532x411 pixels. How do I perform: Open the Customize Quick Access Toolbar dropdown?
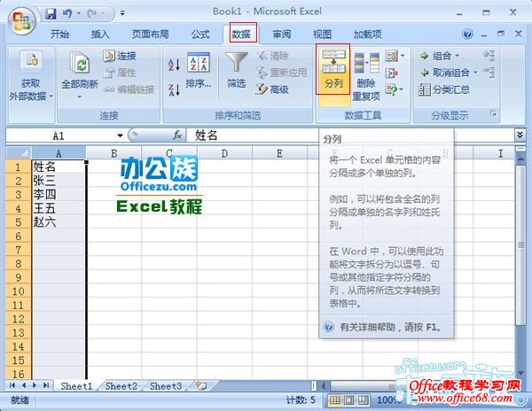pos(122,13)
